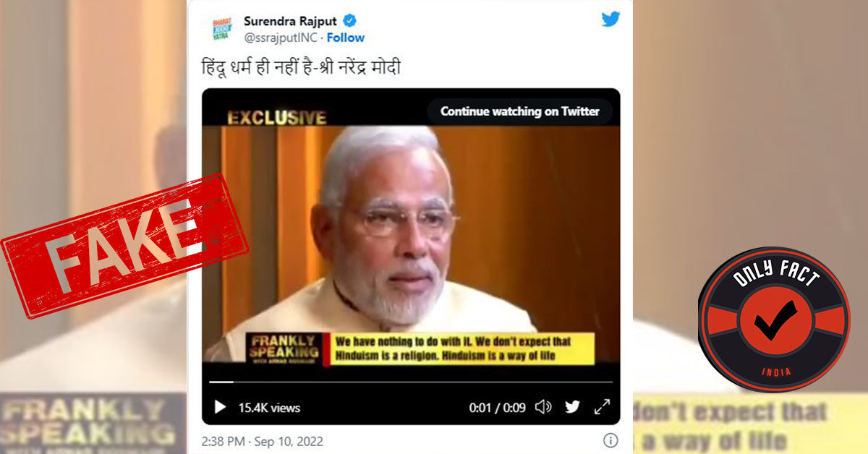868x454 pixels.
Task: Click the blue verified badge beside Surendra Rajput
Action: tap(348, 21)
